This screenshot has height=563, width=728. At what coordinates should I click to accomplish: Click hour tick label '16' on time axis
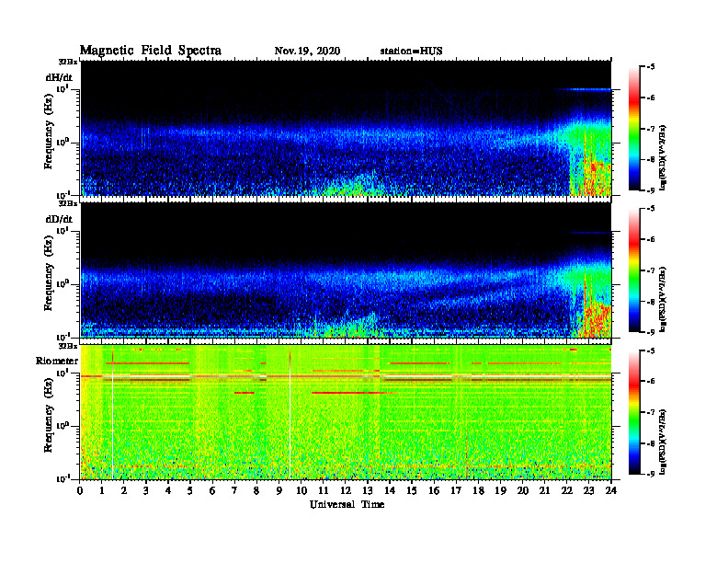pos(434,491)
